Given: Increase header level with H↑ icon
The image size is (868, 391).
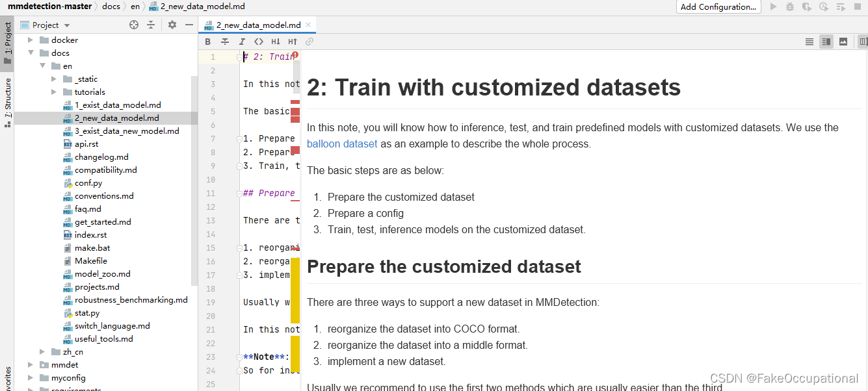Looking at the screenshot, I should click(x=293, y=42).
